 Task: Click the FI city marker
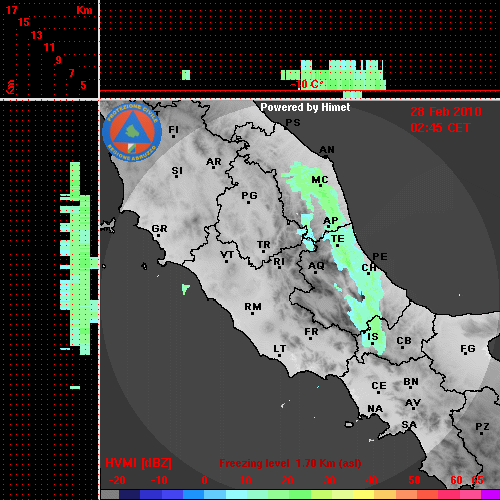click(173, 136)
